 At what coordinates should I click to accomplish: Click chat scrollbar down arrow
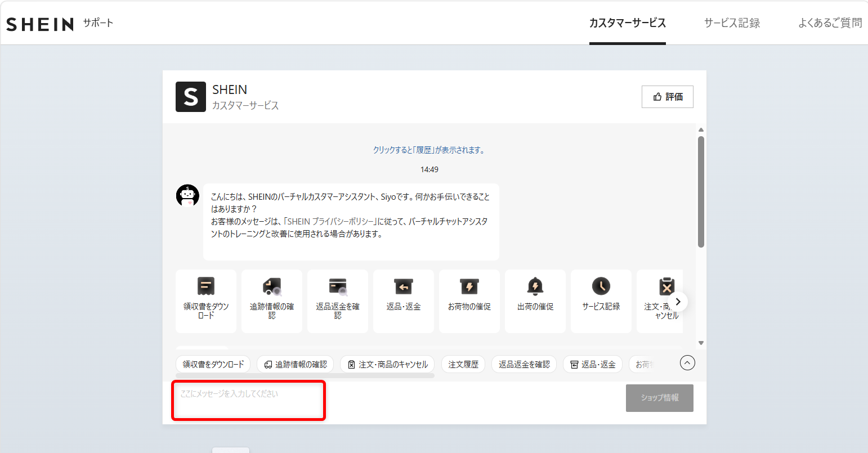tap(701, 343)
